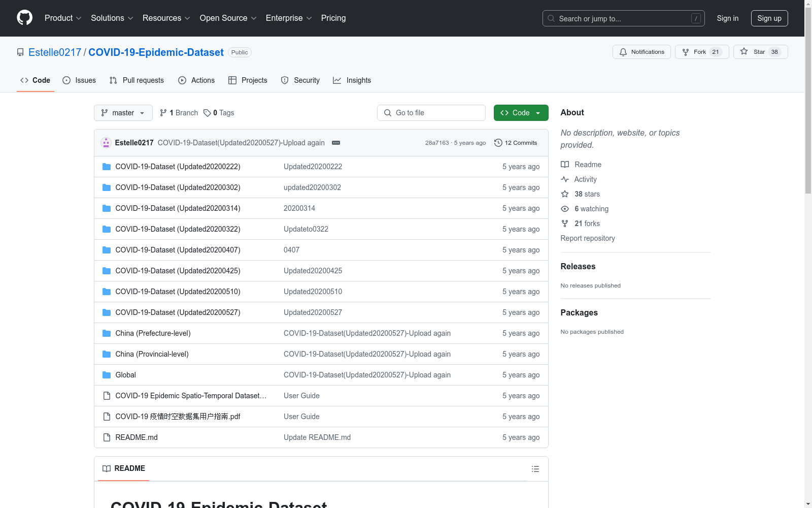
Task: Click the Search or jump to field
Action: pyautogui.click(x=624, y=18)
